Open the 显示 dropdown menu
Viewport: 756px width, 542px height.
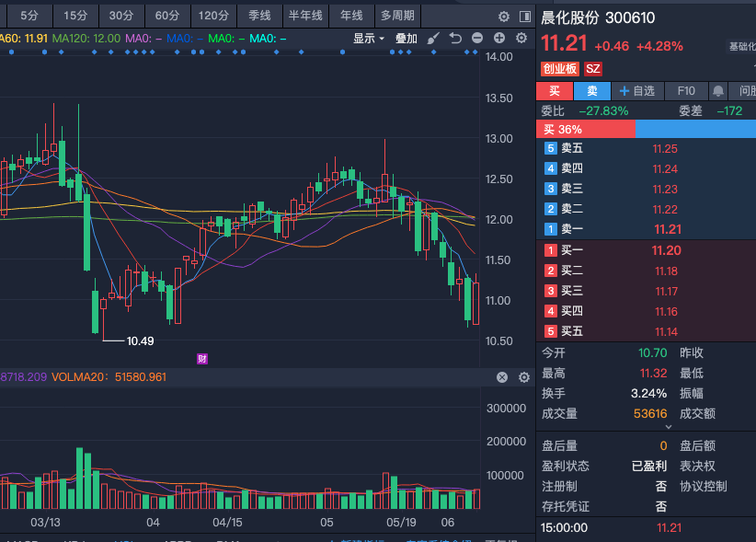(369, 38)
